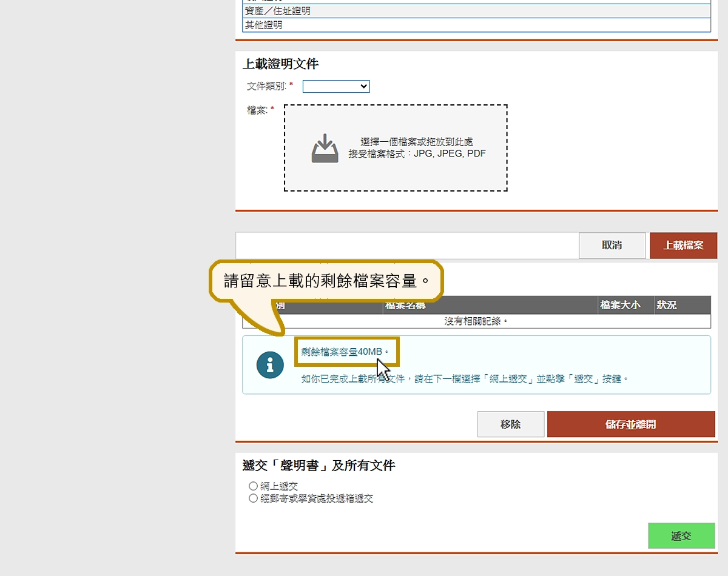Select the 其他證明 table row

(476, 25)
